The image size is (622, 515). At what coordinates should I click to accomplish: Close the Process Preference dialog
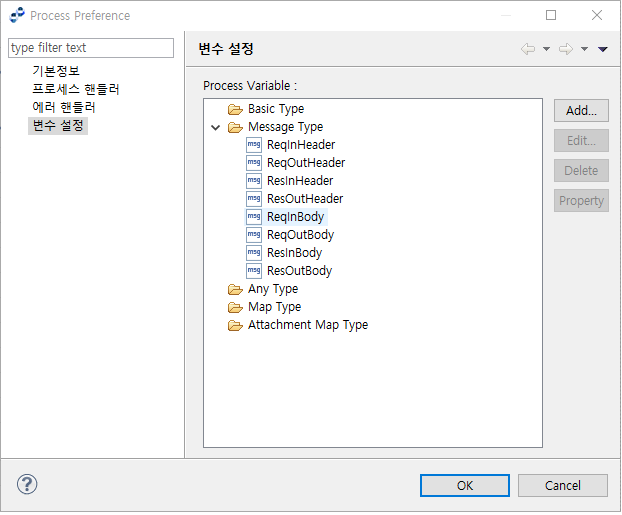click(597, 15)
